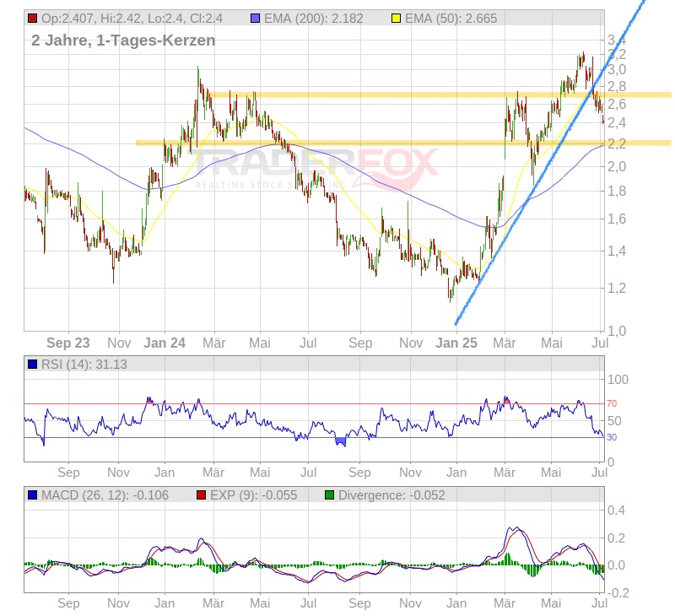The height and width of the screenshot is (616, 675).
Task: Select the 'Jan 24' label on price chart axis
Action: tap(165, 343)
